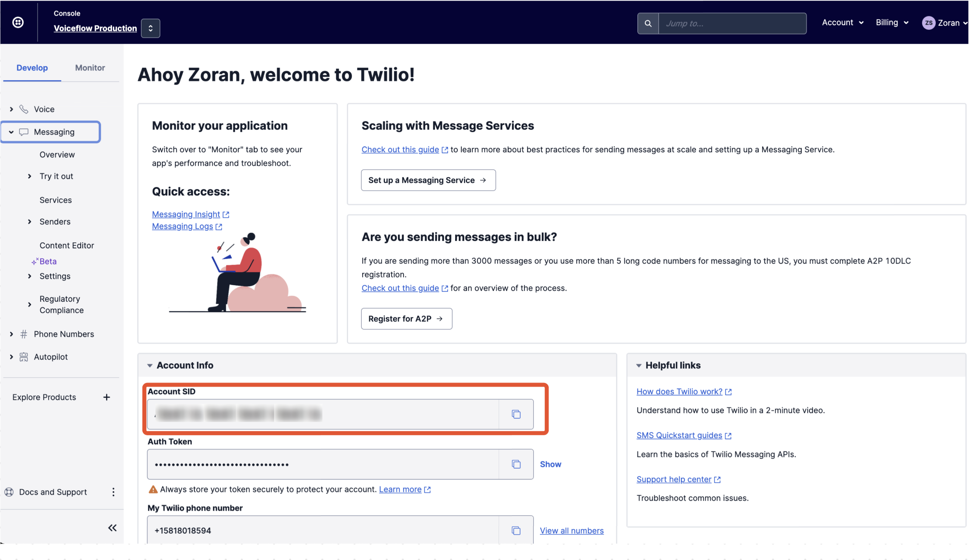
Task: Click the Twilio logo home icon
Action: click(x=18, y=22)
